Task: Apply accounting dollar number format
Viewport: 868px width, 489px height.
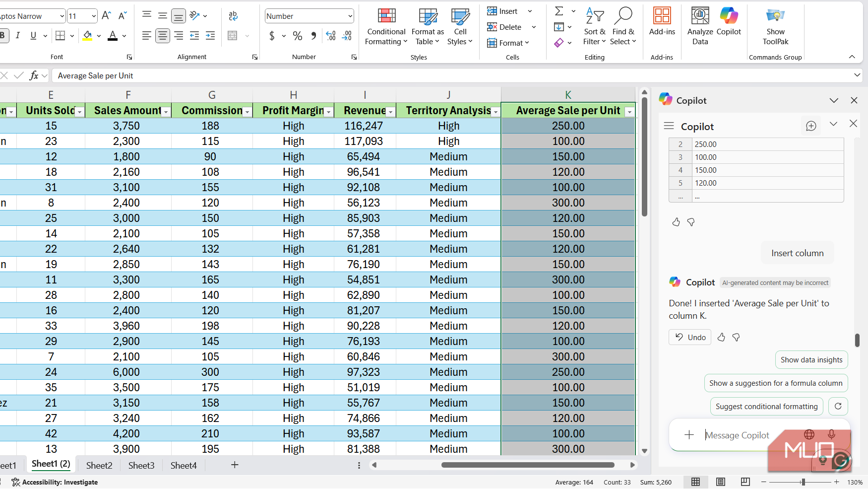Action: click(272, 36)
